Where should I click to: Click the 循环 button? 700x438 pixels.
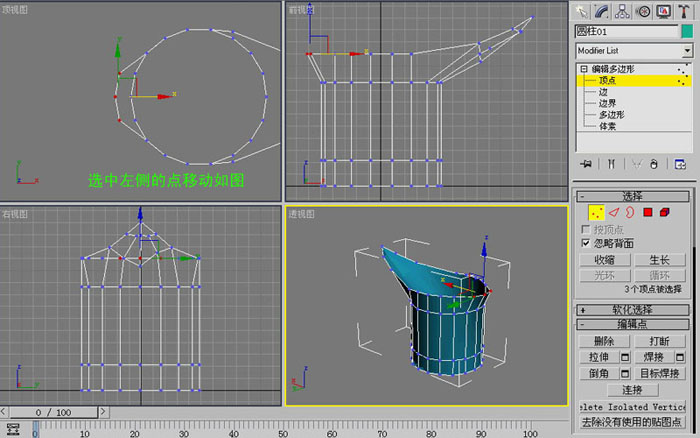click(x=659, y=275)
